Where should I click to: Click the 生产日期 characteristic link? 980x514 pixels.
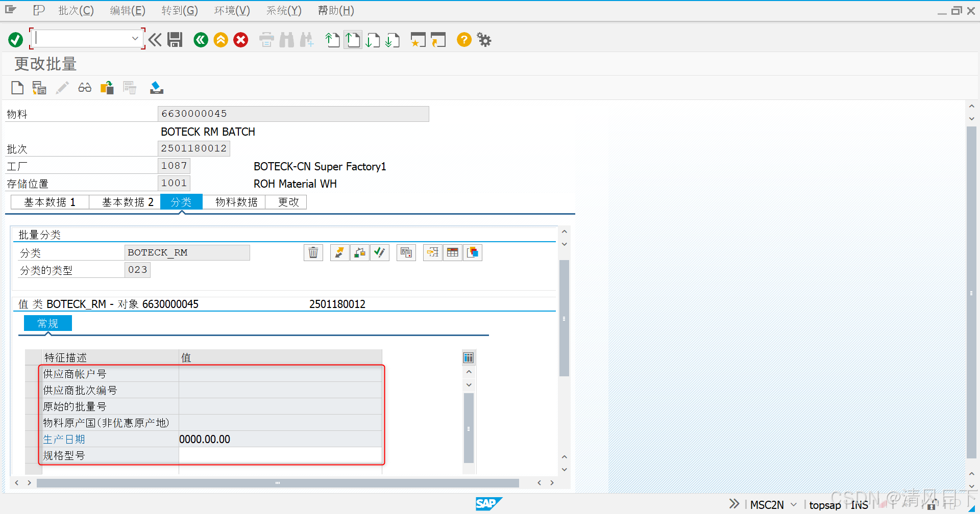pos(64,439)
